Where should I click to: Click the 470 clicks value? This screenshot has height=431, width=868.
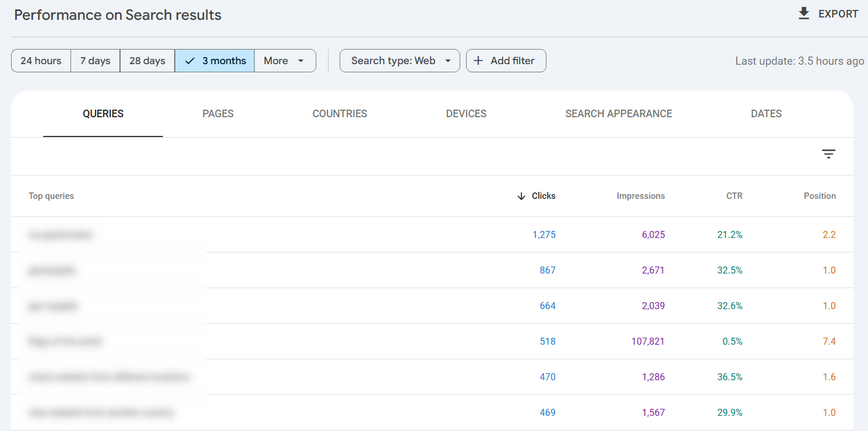coord(548,377)
